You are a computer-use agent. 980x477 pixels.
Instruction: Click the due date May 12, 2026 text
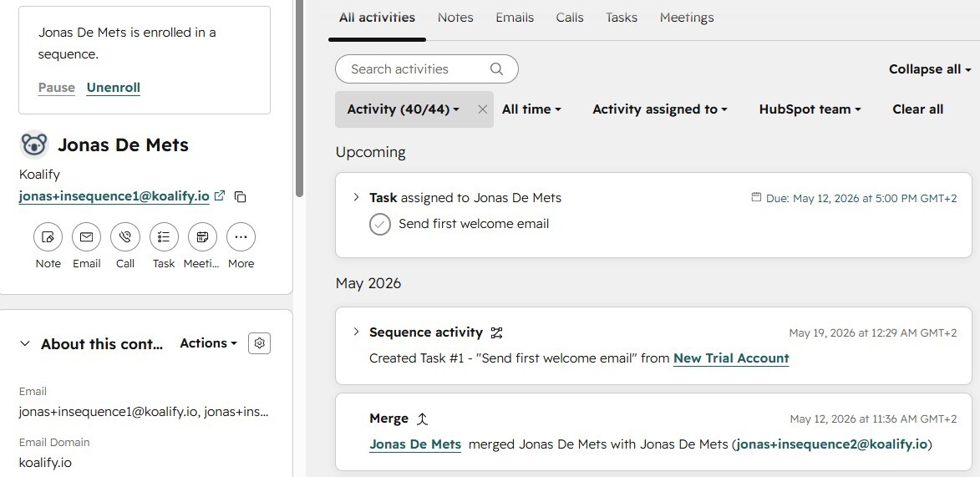point(861,198)
